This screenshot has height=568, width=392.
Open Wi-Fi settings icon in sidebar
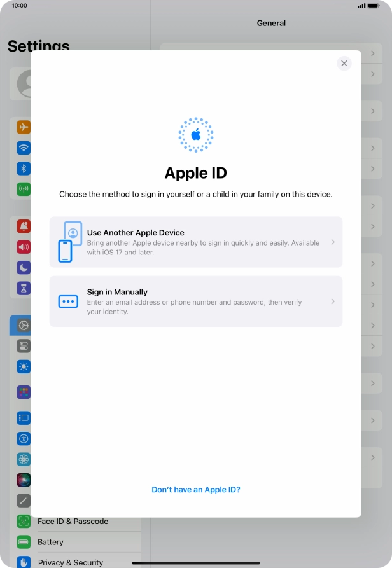coord(24,148)
